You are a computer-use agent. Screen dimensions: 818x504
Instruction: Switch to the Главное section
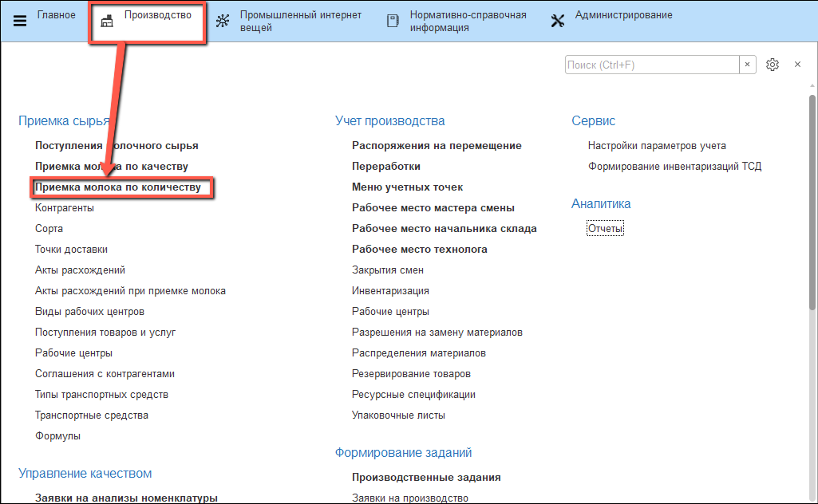(56, 15)
